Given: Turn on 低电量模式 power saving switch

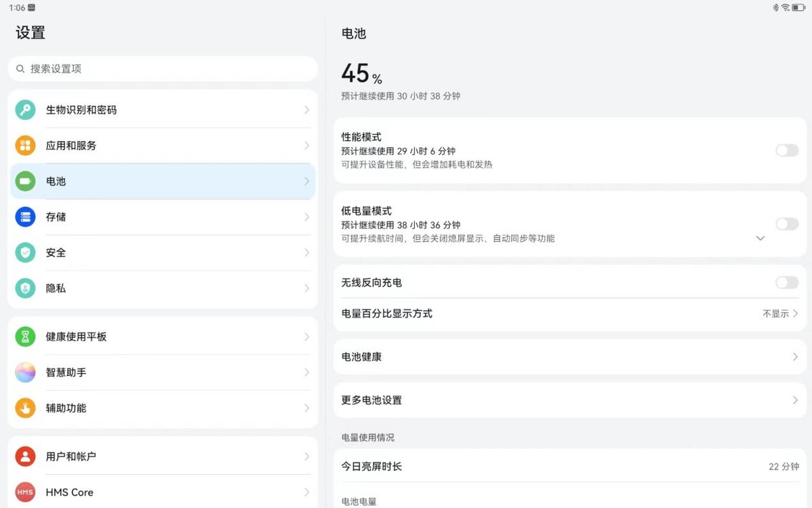Looking at the screenshot, I should [786, 224].
